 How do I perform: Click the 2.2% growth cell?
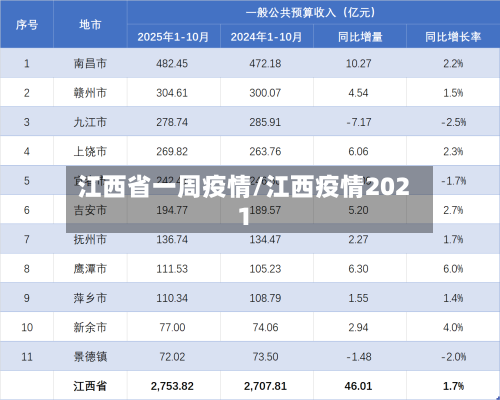pyautogui.click(x=453, y=63)
